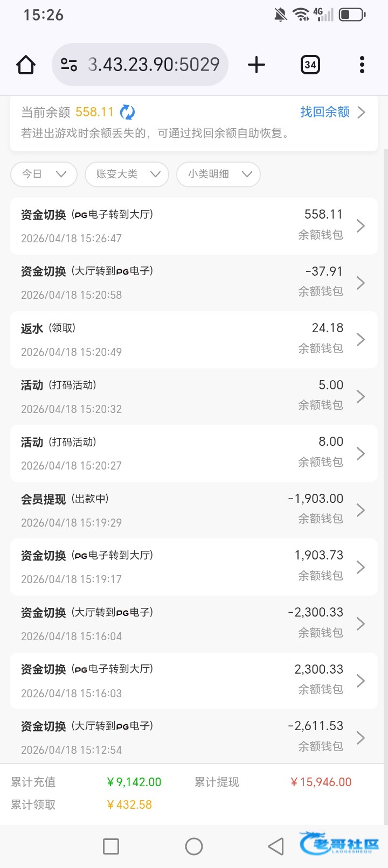Open a new tab with plus icon

tap(257, 65)
